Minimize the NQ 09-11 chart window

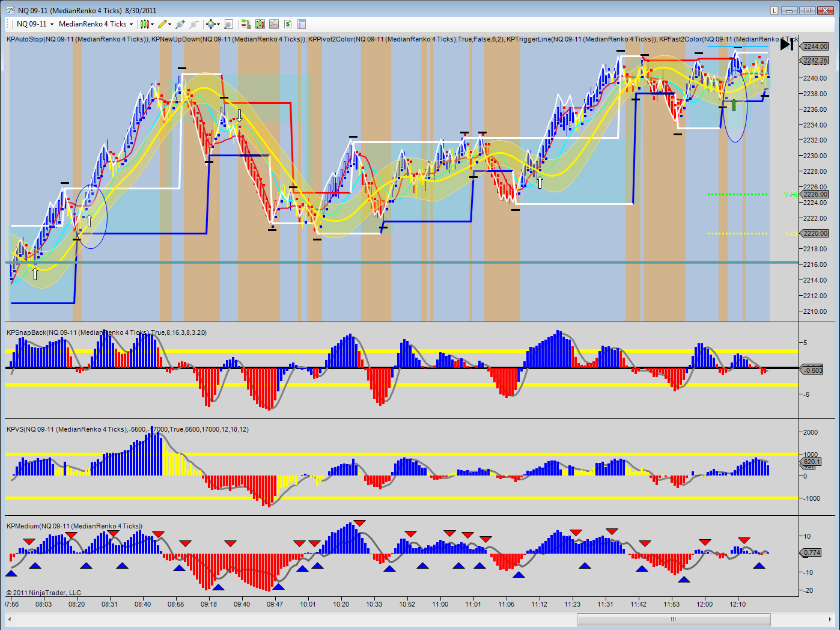pos(790,10)
